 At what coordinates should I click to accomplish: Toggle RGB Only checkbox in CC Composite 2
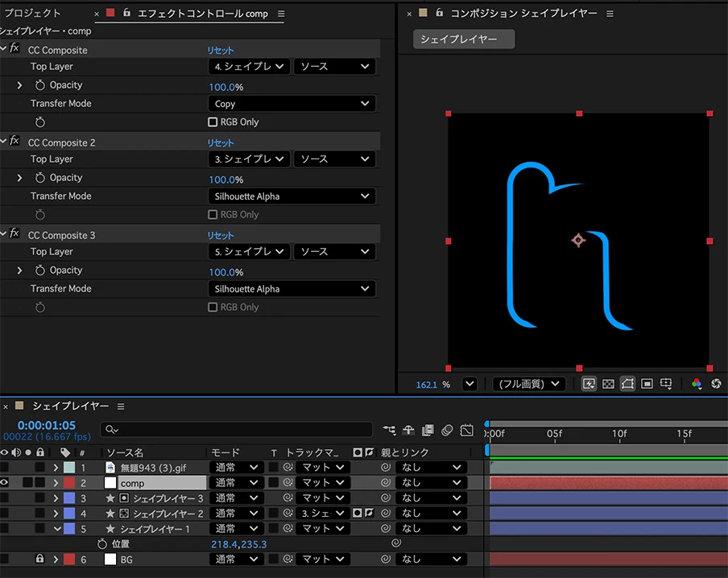pyautogui.click(x=213, y=214)
